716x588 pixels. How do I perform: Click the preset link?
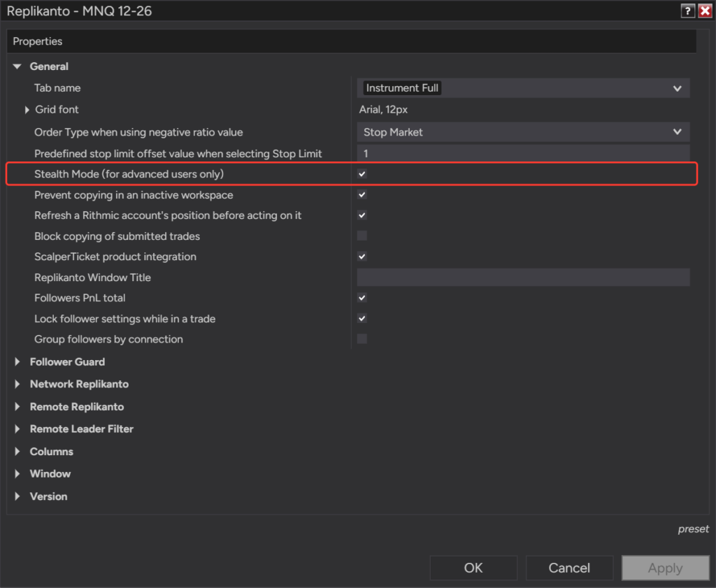click(x=693, y=529)
